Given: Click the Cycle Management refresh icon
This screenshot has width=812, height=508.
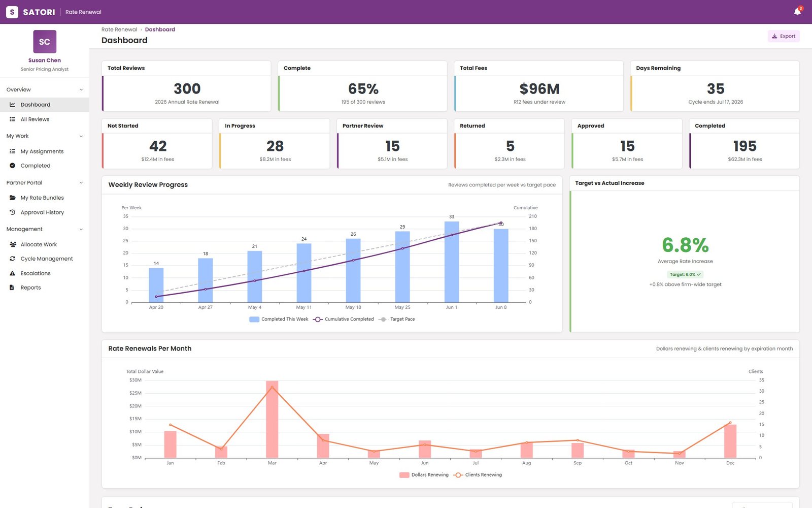Looking at the screenshot, I should [x=12, y=259].
